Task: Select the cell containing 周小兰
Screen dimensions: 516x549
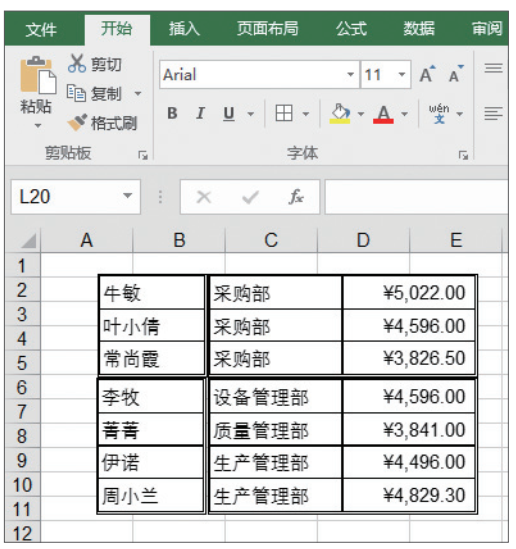Action: point(151,495)
